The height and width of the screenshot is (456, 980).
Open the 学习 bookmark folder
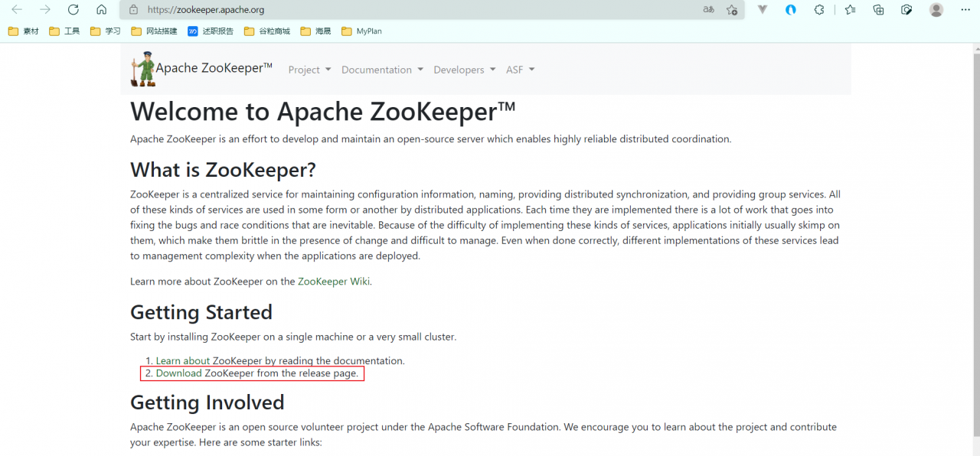point(106,31)
